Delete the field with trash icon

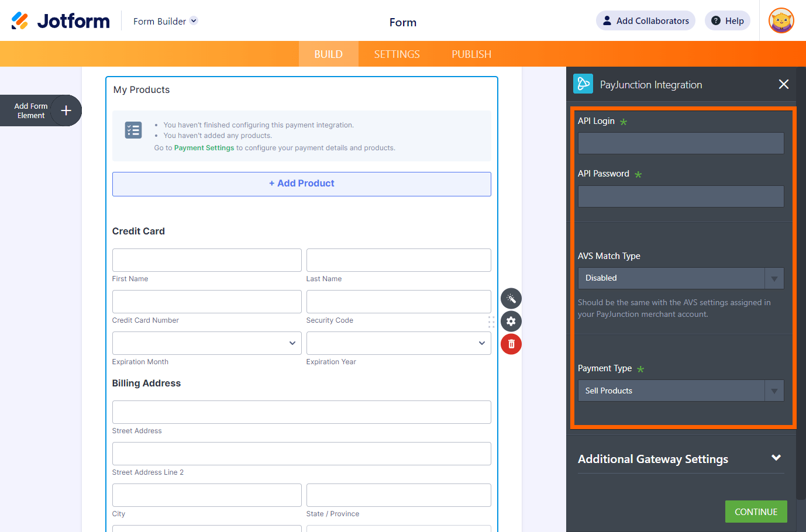point(511,344)
